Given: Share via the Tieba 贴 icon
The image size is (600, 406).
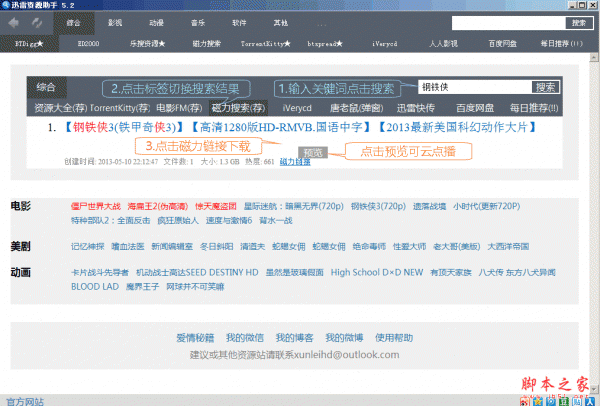Looking at the screenshot, I should (x=577, y=402).
